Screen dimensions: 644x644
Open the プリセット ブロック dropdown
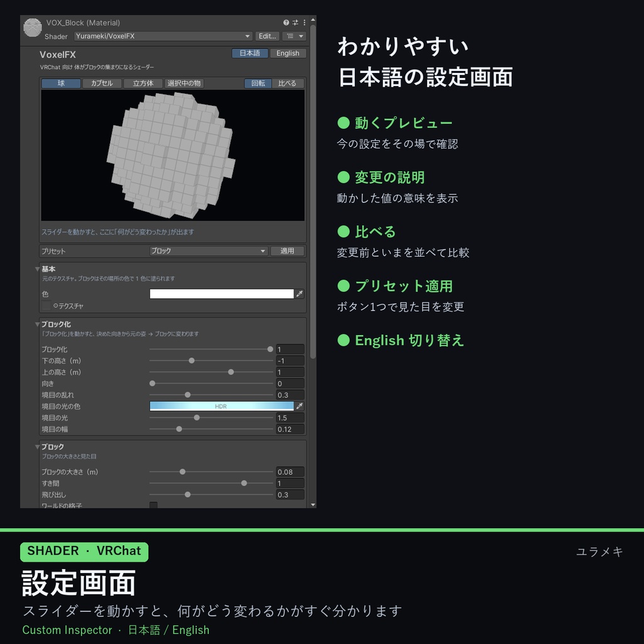209,251
